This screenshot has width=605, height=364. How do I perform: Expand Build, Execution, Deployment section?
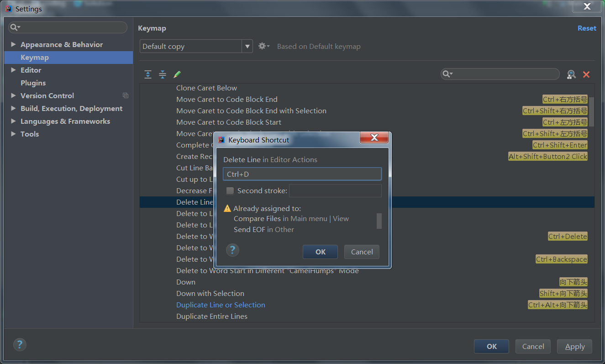click(x=13, y=108)
